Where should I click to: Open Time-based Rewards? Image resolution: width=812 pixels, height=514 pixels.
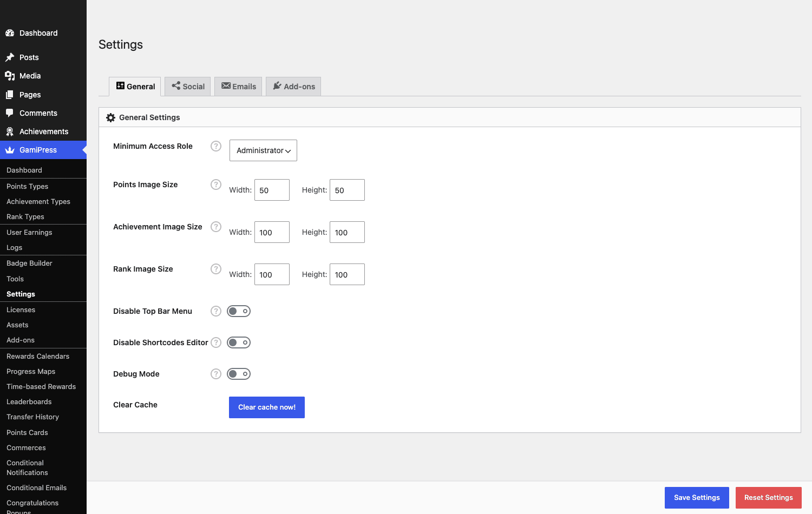point(43,386)
